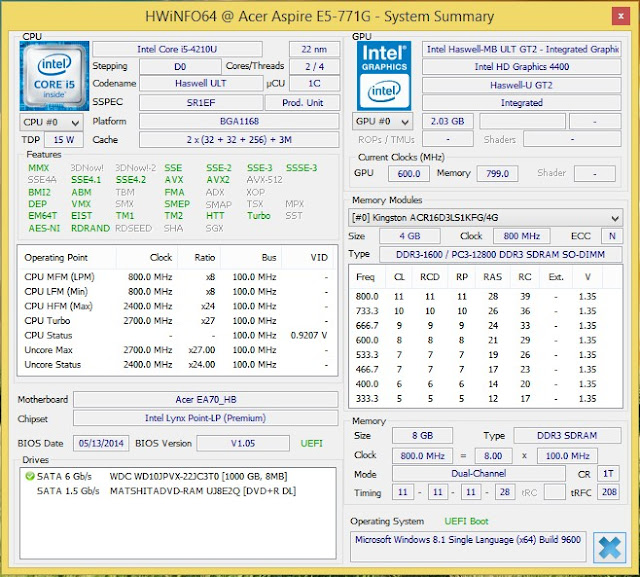This screenshot has height=577, width=640.
Task: Click the cache 2 x (32 + 32 + 256) + 3M field
Action: tap(239, 140)
